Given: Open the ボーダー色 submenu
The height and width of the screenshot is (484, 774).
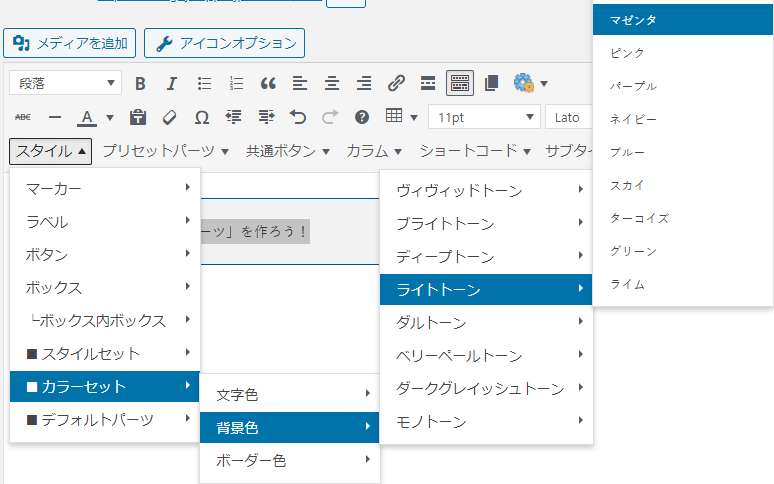Looking at the screenshot, I should [290, 460].
